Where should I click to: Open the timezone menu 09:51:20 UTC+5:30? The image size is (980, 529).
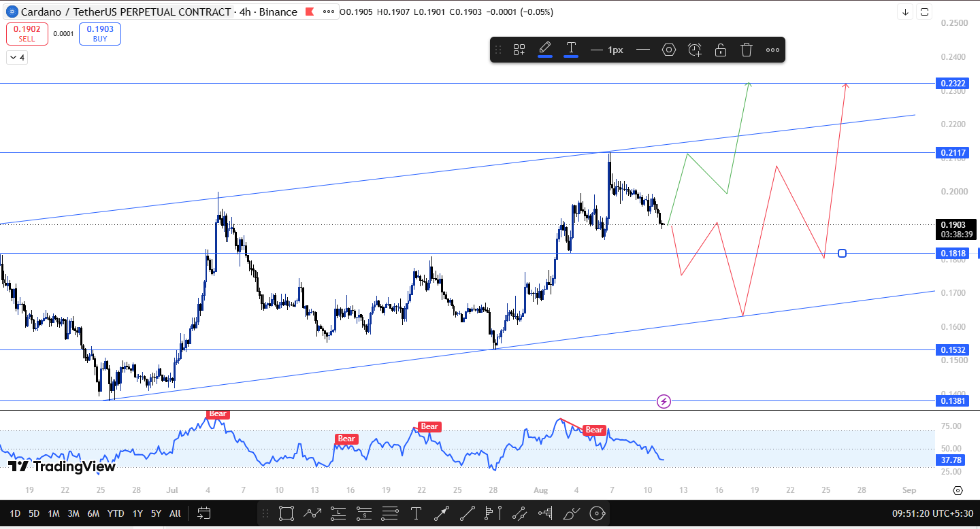[x=932, y=513]
